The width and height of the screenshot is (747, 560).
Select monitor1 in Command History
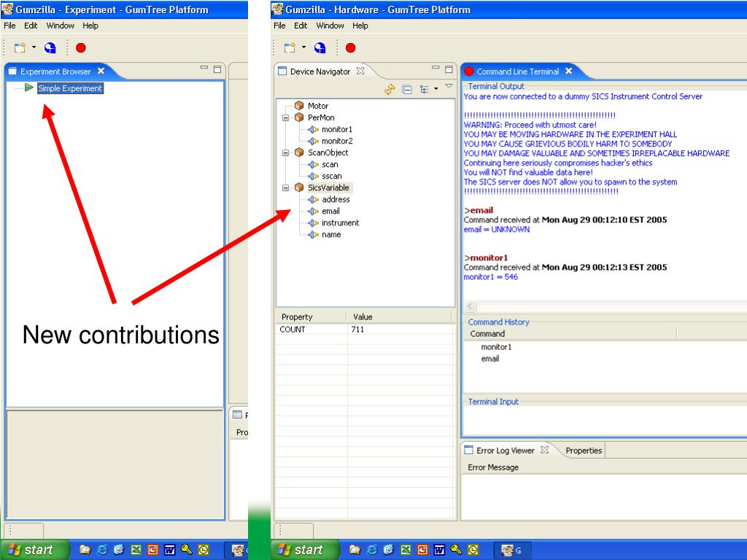496,347
